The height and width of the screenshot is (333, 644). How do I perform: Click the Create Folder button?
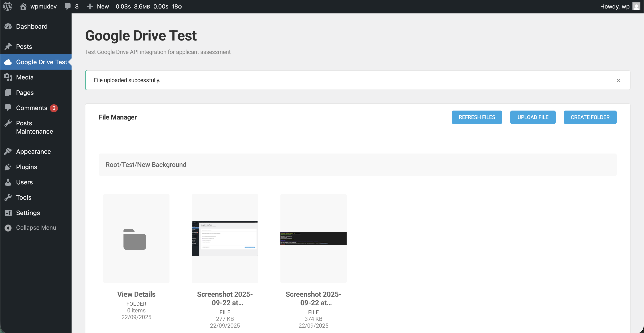click(x=590, y=117)
